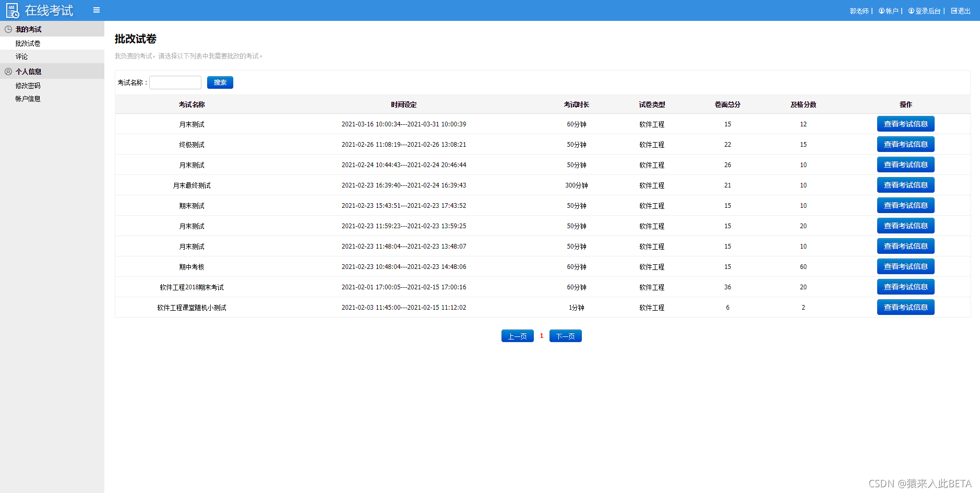
Task: Click time range starting 2021-02-01 17:00:05
Action: click(x=404, y=287)
